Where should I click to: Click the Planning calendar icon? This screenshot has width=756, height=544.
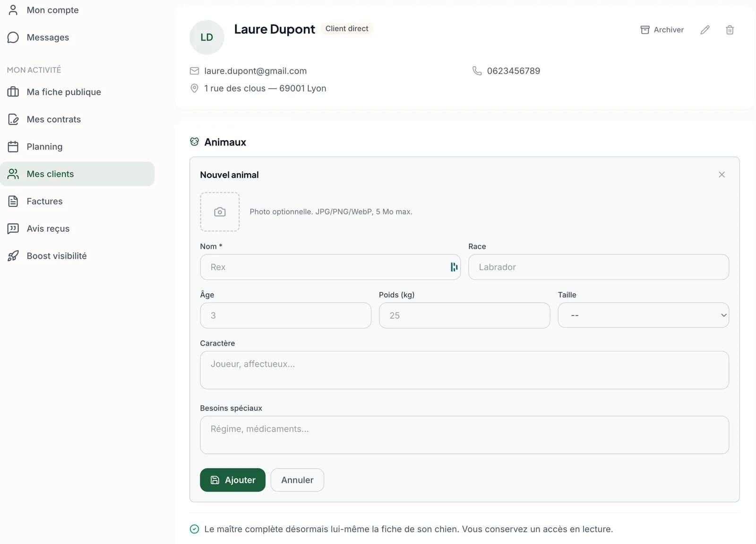click(13, 146)
